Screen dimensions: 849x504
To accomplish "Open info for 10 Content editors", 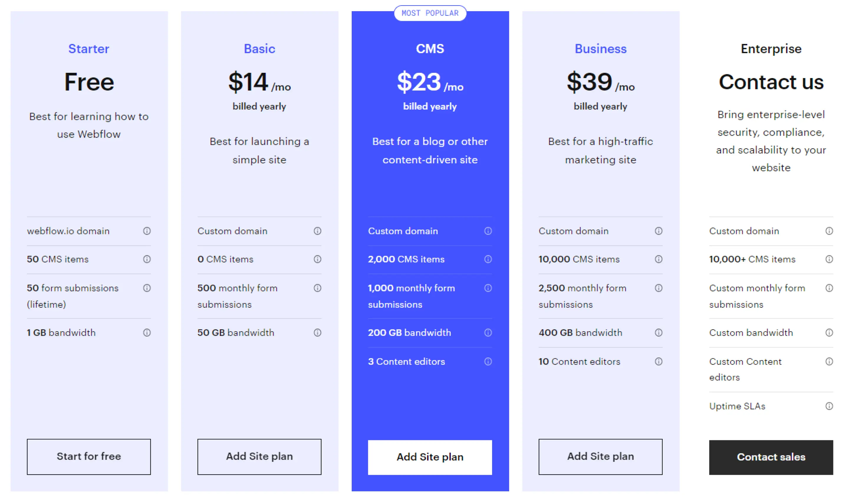I will 659,361.
